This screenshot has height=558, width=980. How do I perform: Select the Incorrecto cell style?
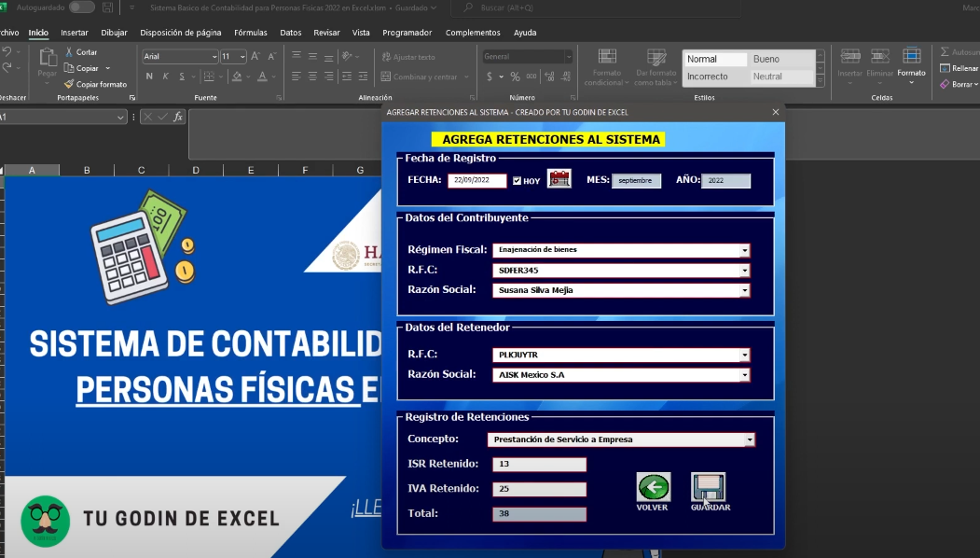(x=715, y=77)
